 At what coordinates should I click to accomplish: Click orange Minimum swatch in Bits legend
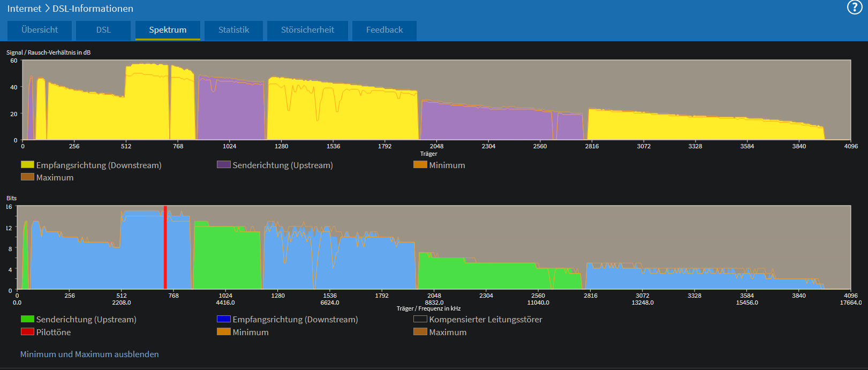pyautogui.click(x=224, y=331)
